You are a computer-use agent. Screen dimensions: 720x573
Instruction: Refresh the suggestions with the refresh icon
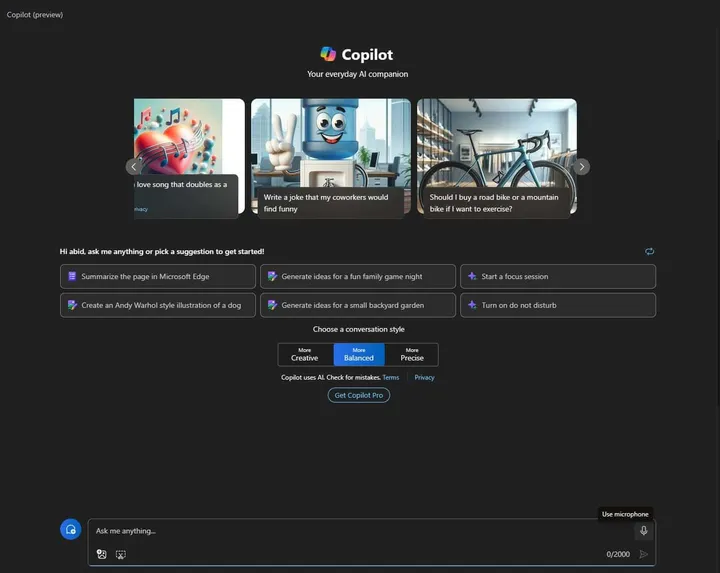pos(649,251)
